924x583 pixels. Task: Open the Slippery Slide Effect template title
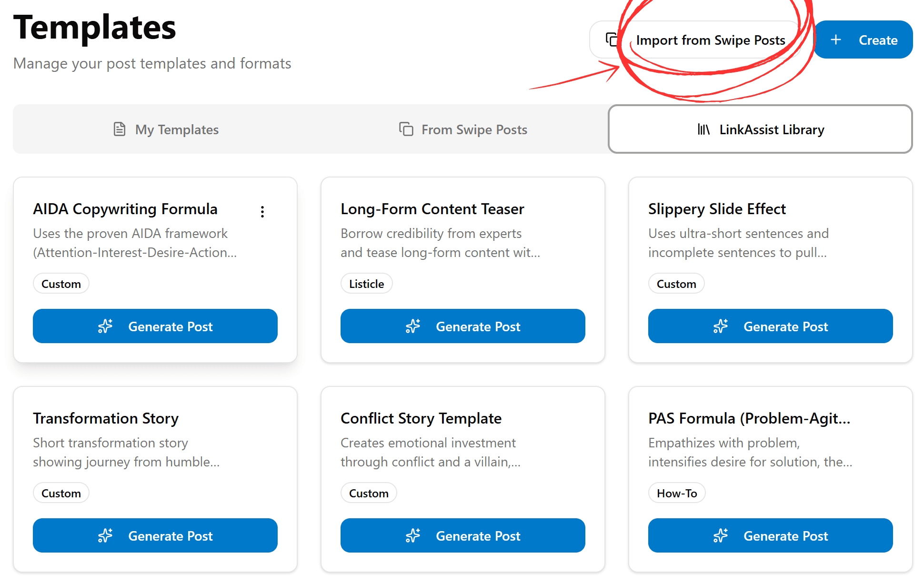pyautogui.click(x=717, y=209)
